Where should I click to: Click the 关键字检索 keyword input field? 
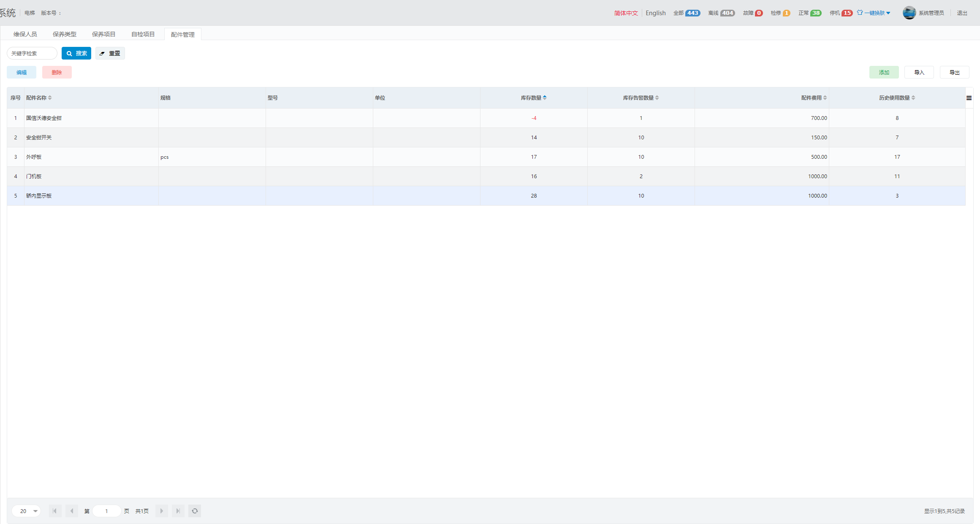coord(32,53)
